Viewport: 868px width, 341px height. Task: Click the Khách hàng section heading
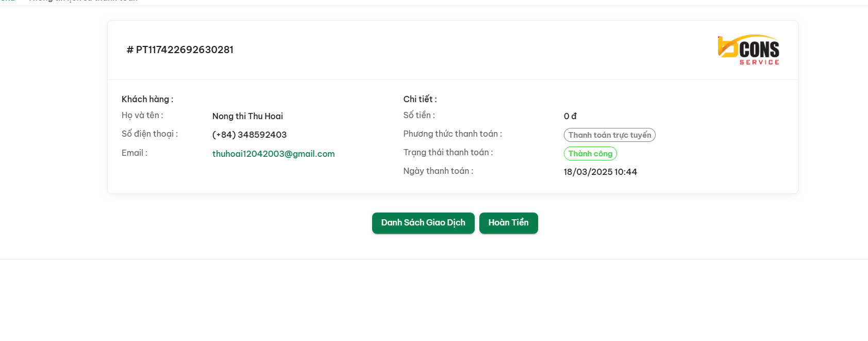pos(147,99)
